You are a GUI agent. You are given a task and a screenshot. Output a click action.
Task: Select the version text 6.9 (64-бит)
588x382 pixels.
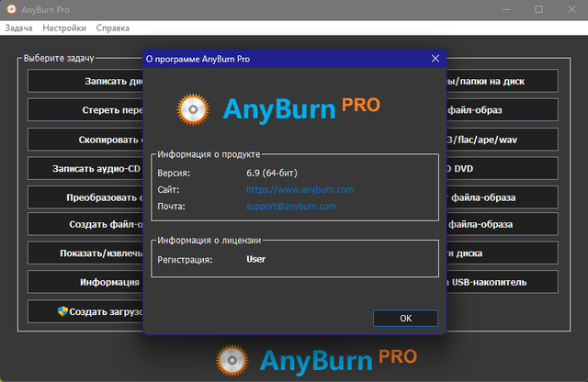tap(272, 173)
